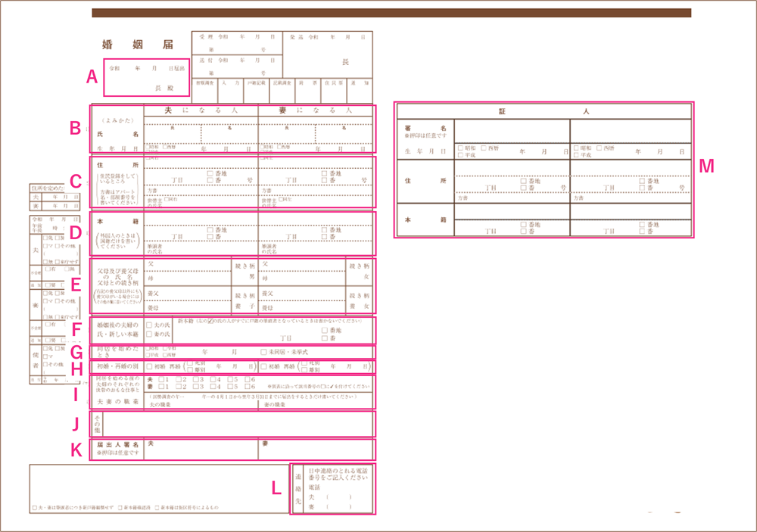Viewport: 757px width, 532px height.
Task: Click the pink marker letter J
Action: tap(75, 422)
